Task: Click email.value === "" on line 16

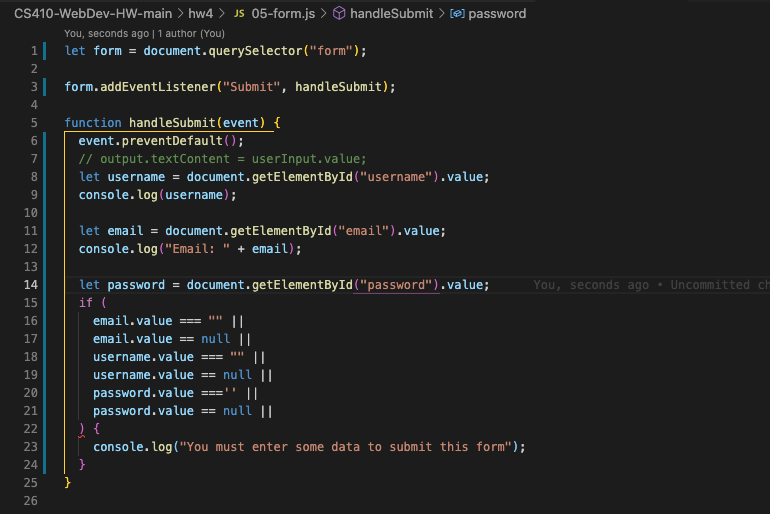Action: (x=158, y=321)
